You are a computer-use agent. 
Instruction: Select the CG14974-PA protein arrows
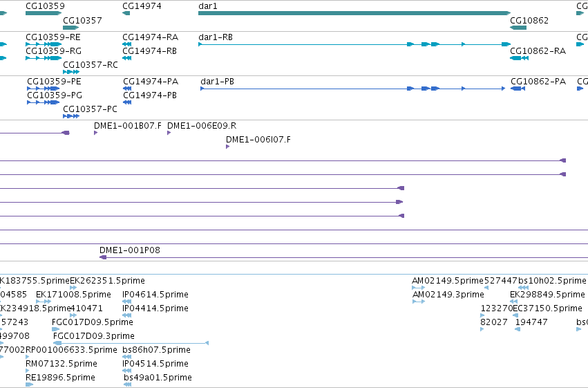pyautogui.click(x=127, y=89)
